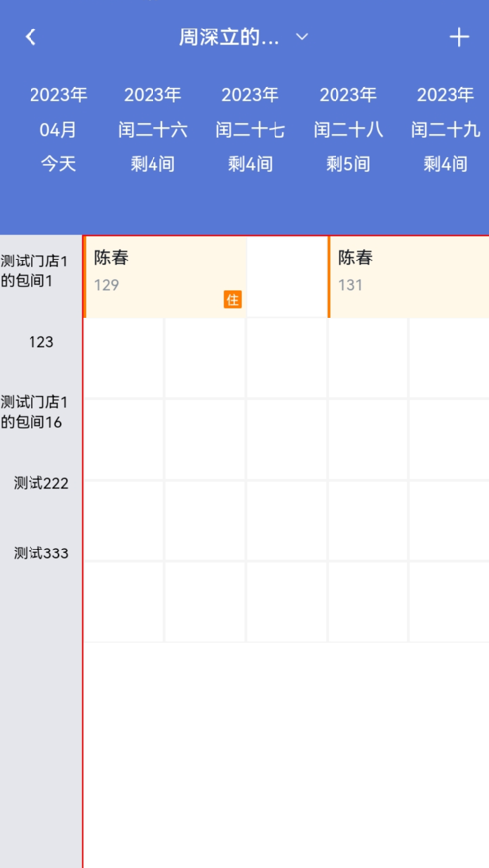Select room row 测试333
The image size is (489, 868).
41,553
